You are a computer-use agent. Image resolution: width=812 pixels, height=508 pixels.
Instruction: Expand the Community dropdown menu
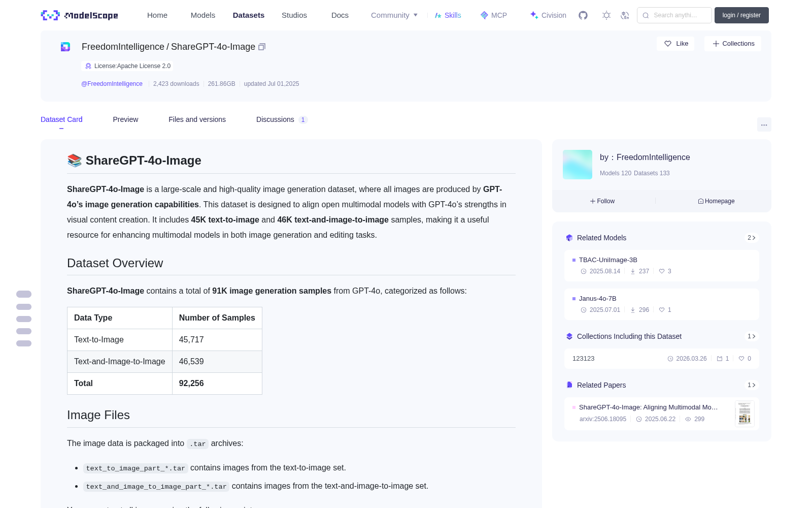point(394,15)
